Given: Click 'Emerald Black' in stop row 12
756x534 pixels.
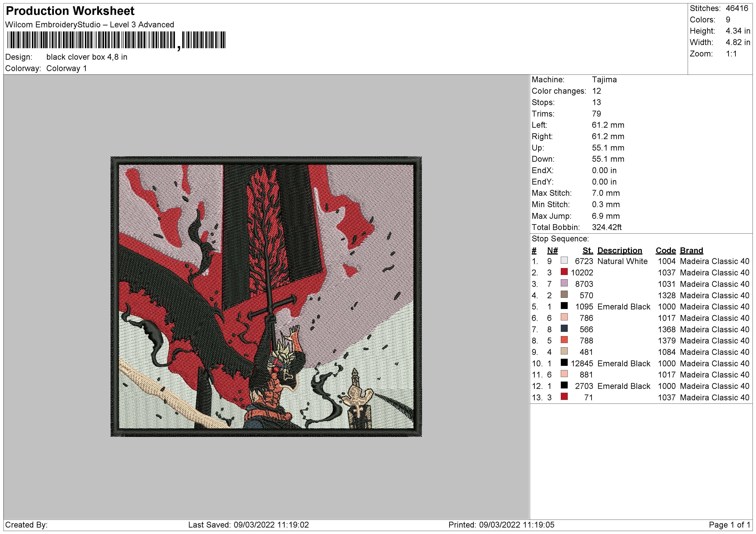Looking at the screenshot, I should tap(624, 386).
